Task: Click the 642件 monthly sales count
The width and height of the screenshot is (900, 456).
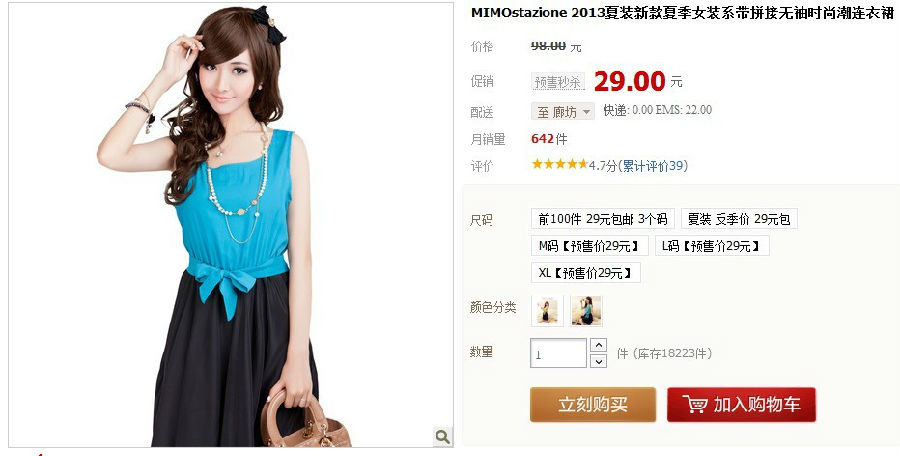Action: pyautogui.click(x=549, y=139)
